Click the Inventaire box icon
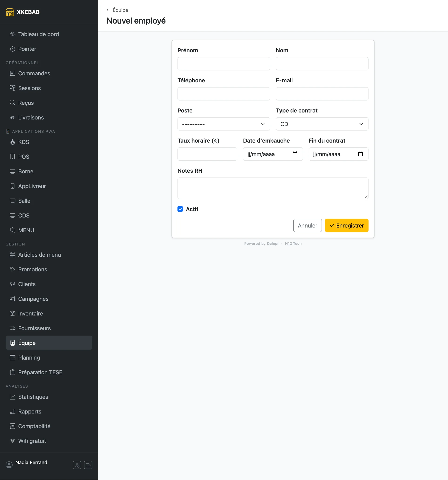Image resolution: width=448 pixels, height=480 pixels. [x=13, y=313]
